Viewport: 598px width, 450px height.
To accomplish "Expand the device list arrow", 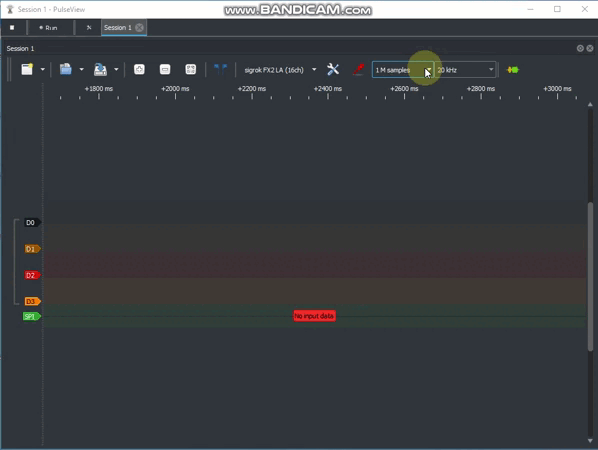I will (x=314, y=69).
